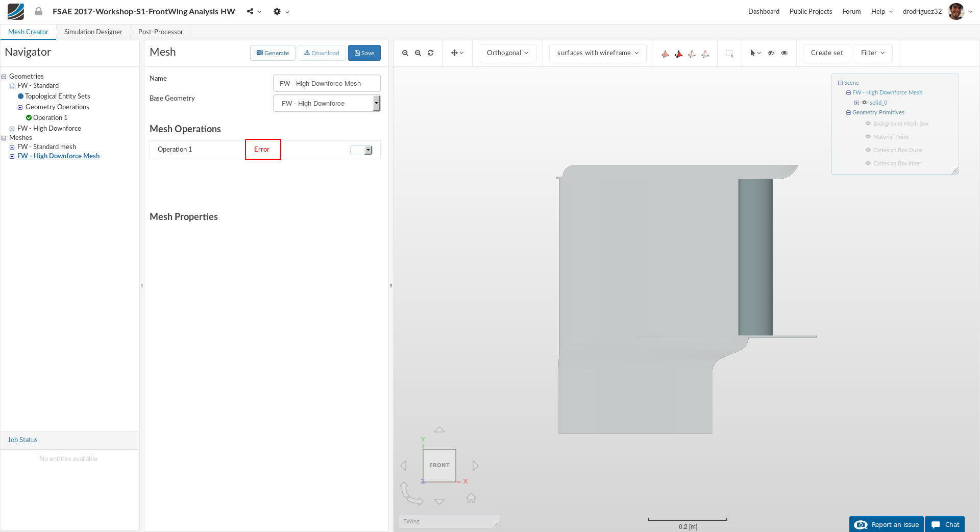Click the curved roll-view arrow
Screen dimensions: 980x532
[411, 494]
